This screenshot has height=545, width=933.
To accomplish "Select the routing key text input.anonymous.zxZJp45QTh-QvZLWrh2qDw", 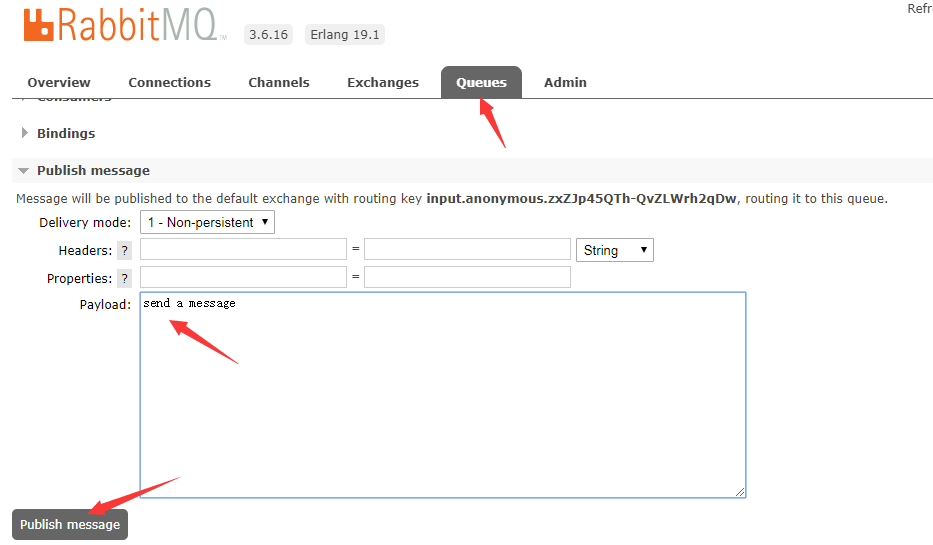I will coord(581,199).
